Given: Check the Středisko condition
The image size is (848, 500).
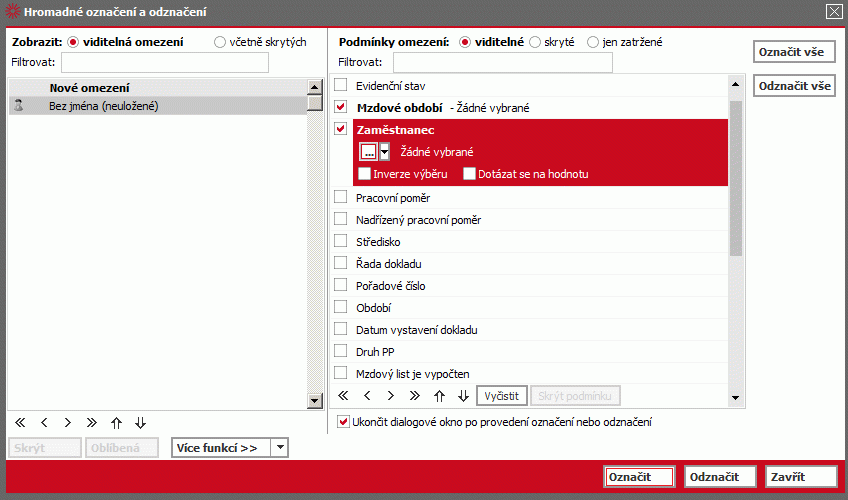Looking at the screenshot, I should [340, 241].
